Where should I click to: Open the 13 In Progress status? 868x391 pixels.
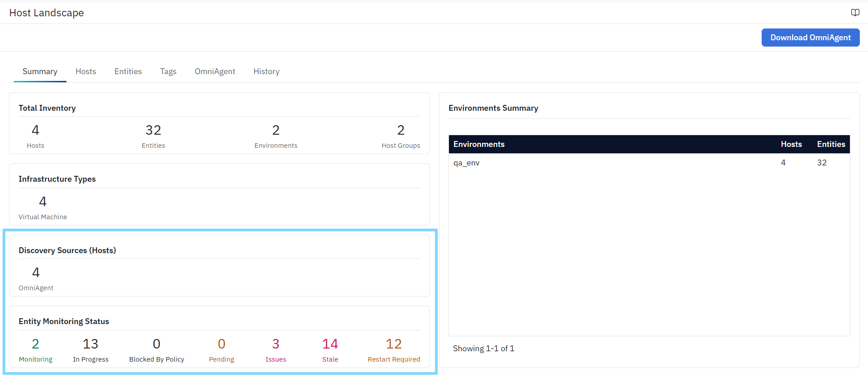click(x=91, y=350)
